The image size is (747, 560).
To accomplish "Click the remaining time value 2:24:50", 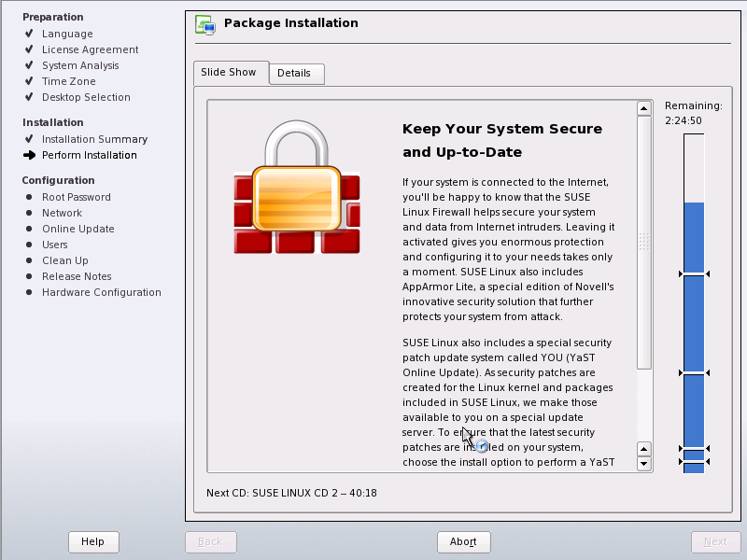I will 684,120.
